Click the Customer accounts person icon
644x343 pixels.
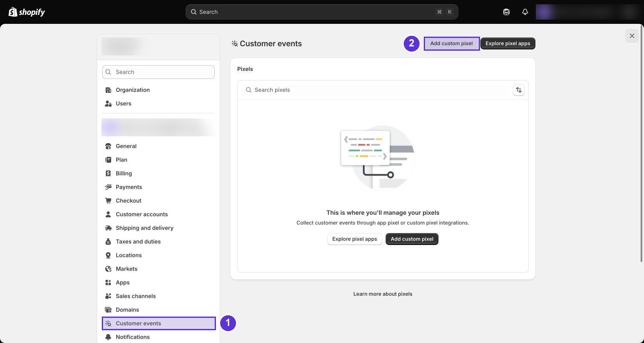108,214
